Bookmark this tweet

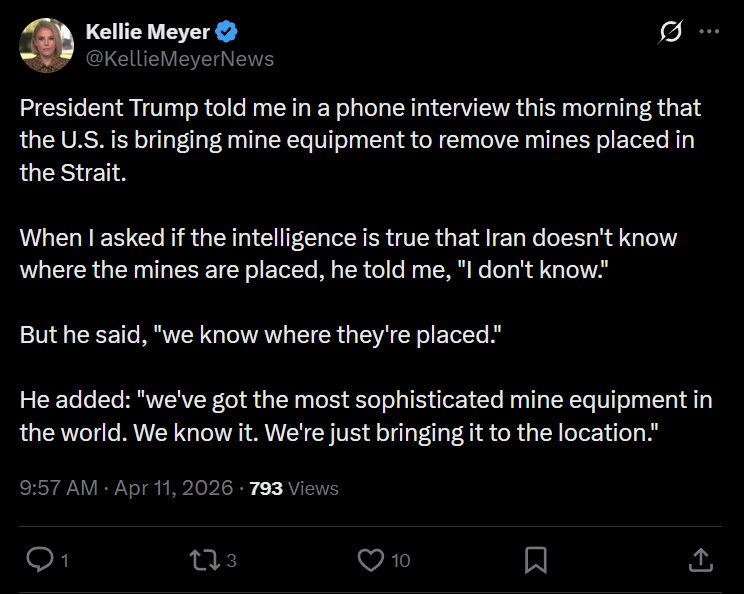coord(536,560)
